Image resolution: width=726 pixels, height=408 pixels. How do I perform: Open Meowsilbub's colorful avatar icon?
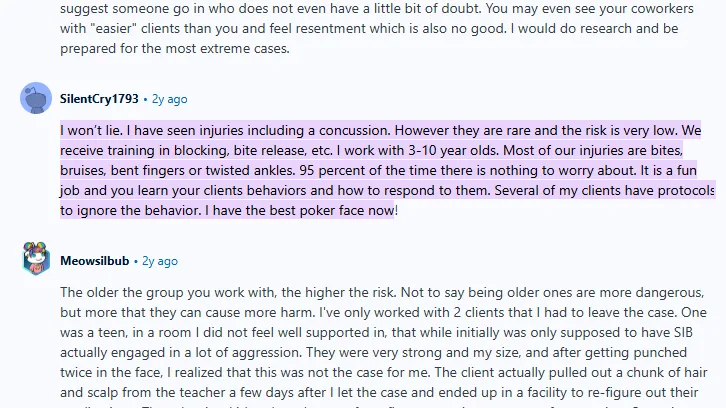pyautogui.click(x=36, y=258)
